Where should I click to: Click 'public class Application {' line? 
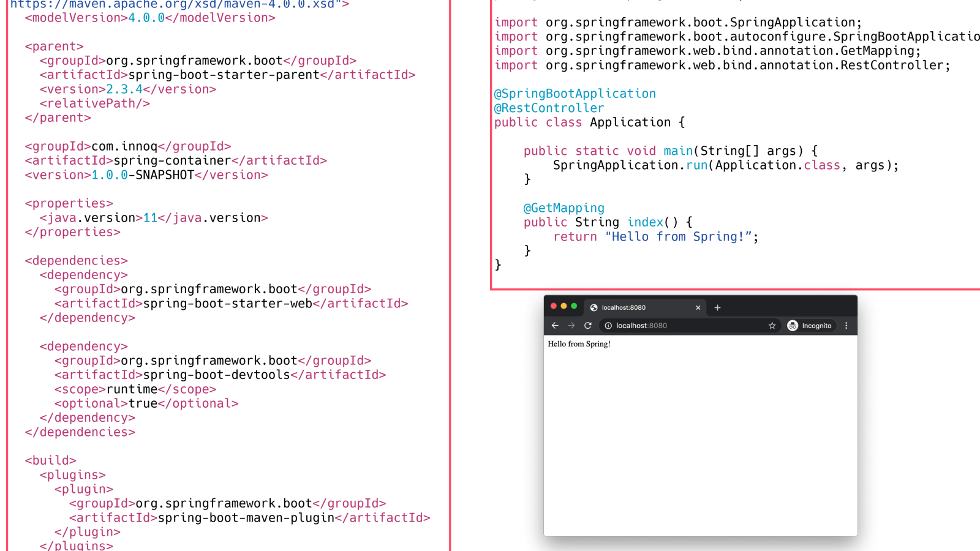589,122
